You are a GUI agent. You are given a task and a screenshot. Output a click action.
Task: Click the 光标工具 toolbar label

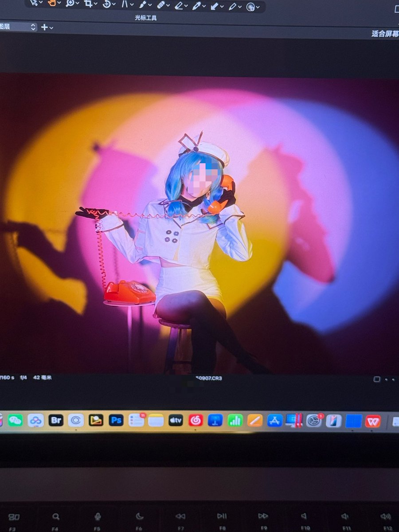[146, 18]
